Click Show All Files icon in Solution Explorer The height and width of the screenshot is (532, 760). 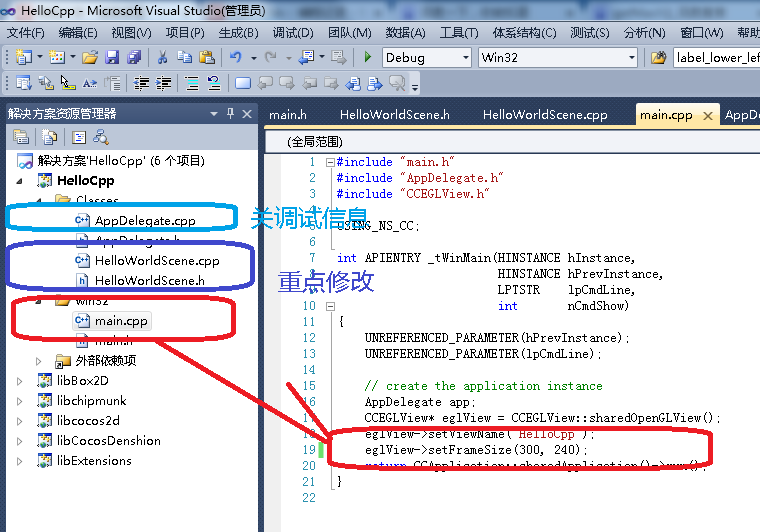click(x=49, y=137)
